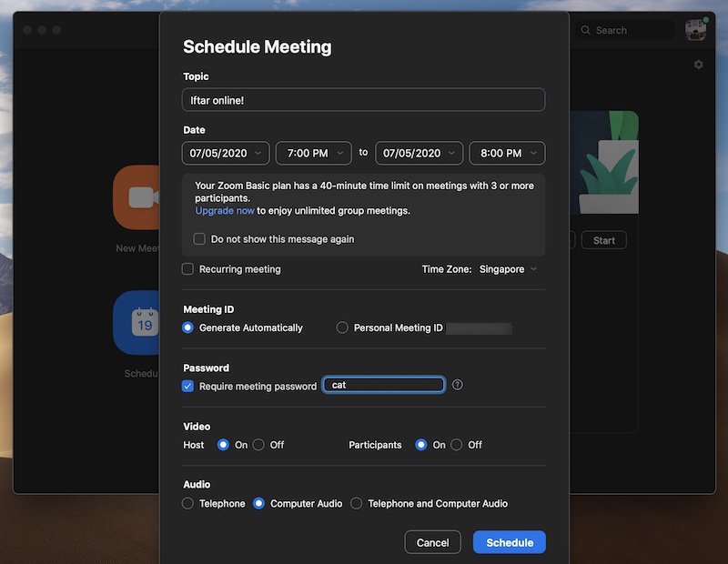The height and width of the screenshot is (564, 728).
Task: Click the Upgrade now link
Action: pos(225,211)
